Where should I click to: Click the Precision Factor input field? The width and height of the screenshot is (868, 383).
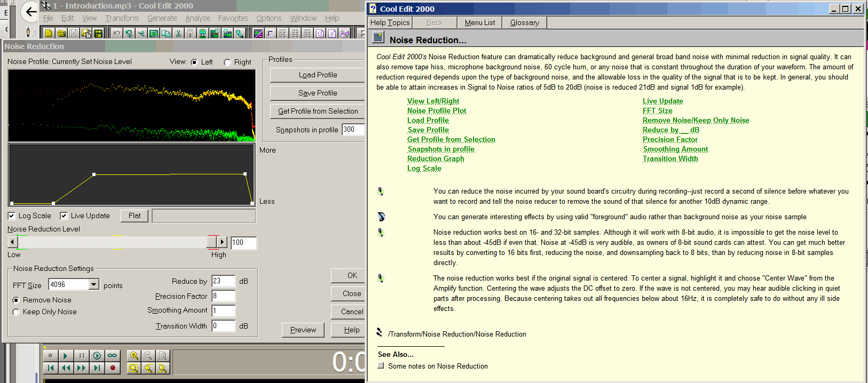223,296
